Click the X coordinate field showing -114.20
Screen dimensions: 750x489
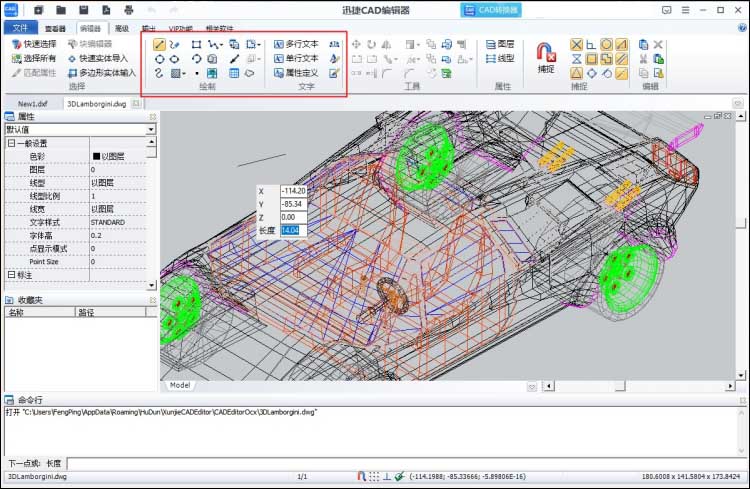(x=293, y=190)
